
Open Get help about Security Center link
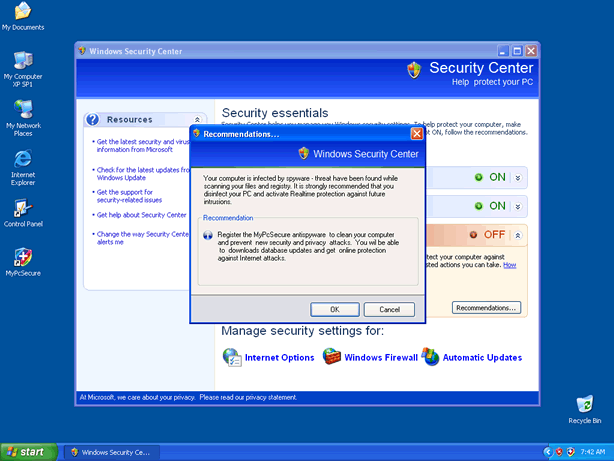tap(142, 215)
